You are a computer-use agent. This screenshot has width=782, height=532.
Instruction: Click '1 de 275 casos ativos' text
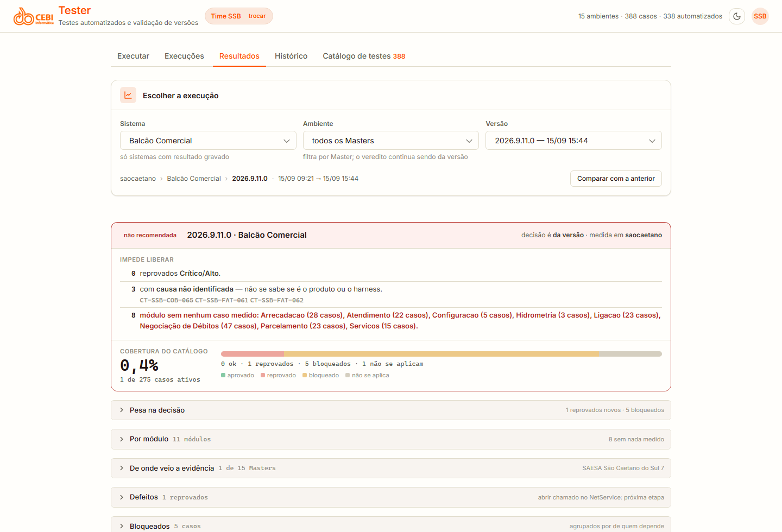(160, 379)
